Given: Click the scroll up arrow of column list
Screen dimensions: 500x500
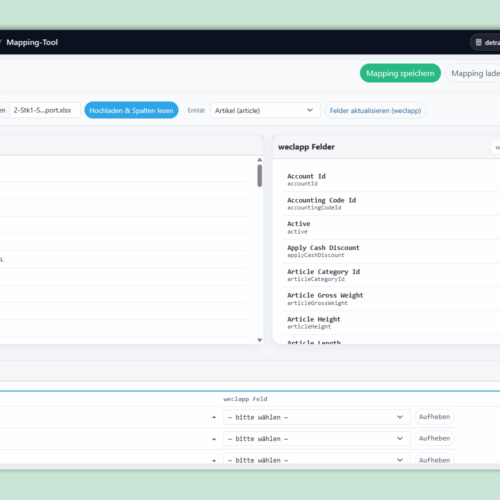Looking at the screenshot, I should (260, 160).
